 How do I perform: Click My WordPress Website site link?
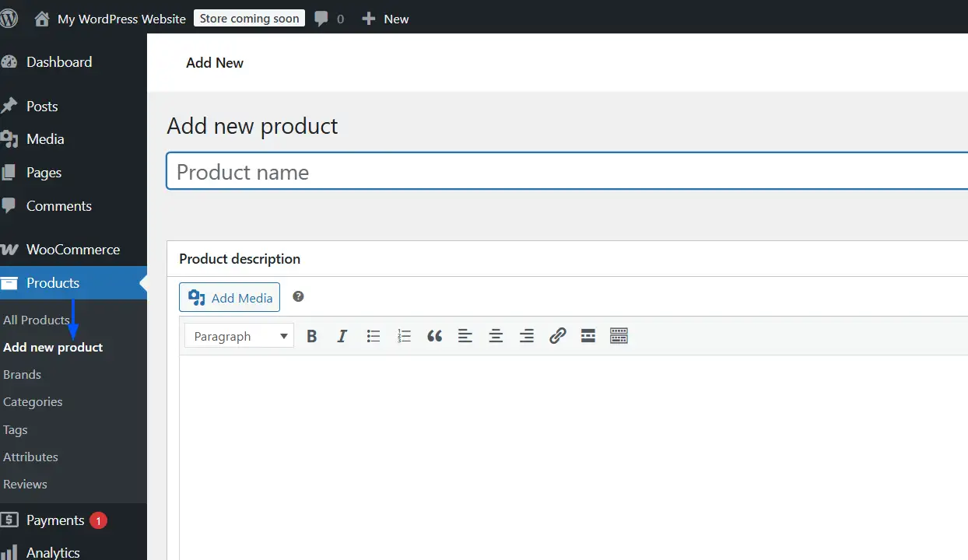click(121, 19)
